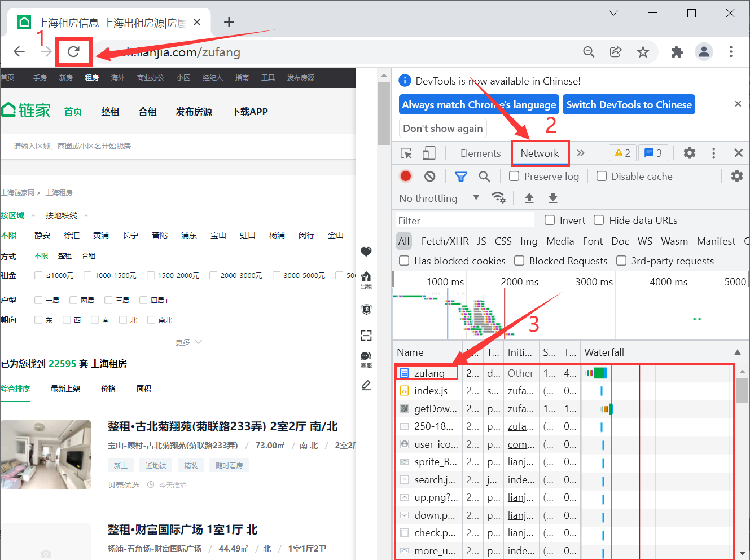Select the 浦东 district filter
Screen dimensions: 750x560
tap(189, 235)
